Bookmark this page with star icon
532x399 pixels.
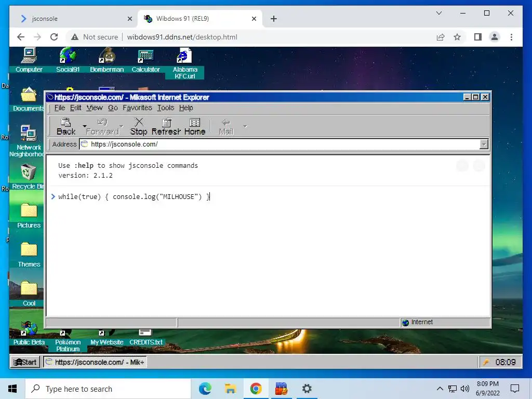click(457, 37)
